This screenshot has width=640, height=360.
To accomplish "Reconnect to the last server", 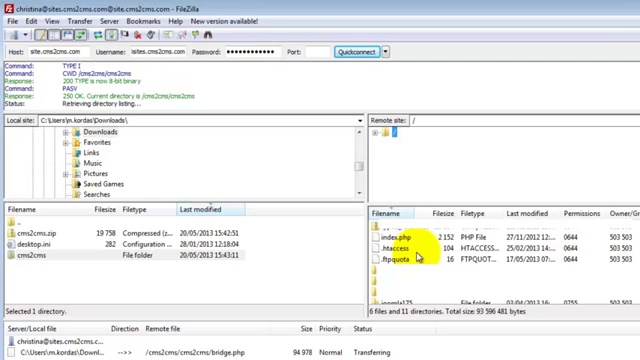I will pyautogui.click(x=151, y=35).
